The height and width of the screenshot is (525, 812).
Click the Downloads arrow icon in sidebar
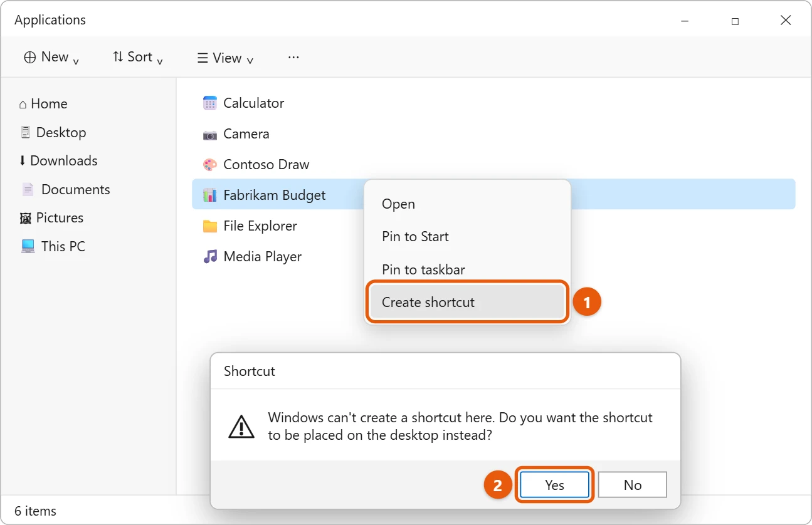[x=23, y=161]
